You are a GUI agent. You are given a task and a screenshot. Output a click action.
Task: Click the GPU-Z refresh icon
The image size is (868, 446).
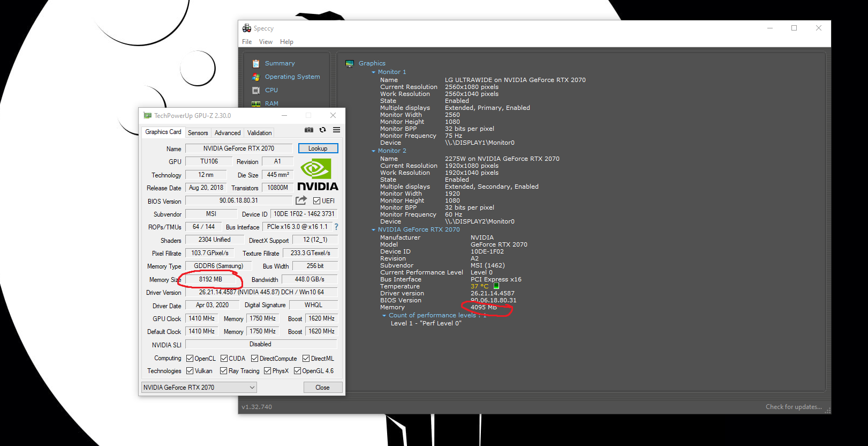[x=322, y=130]
